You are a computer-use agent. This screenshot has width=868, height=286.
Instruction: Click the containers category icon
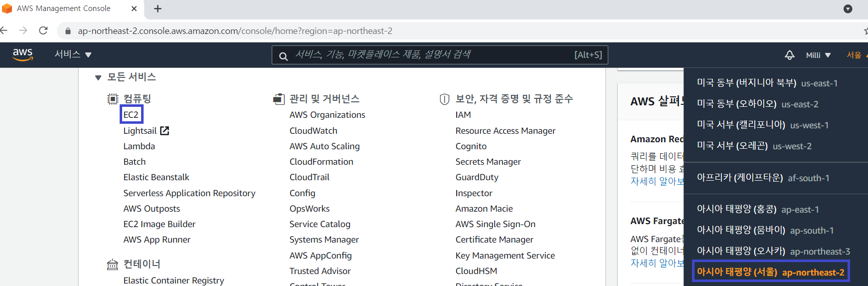(113, 264)
